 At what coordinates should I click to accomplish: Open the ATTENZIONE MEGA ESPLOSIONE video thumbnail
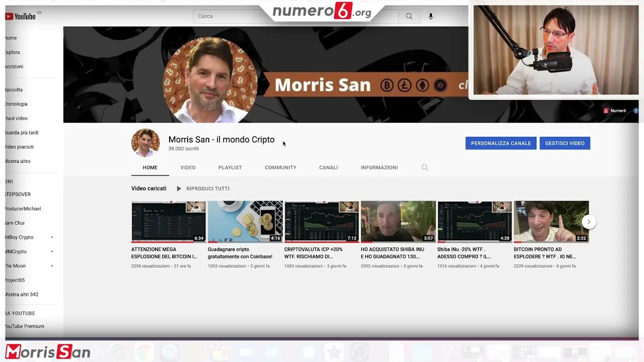(169, 222)
